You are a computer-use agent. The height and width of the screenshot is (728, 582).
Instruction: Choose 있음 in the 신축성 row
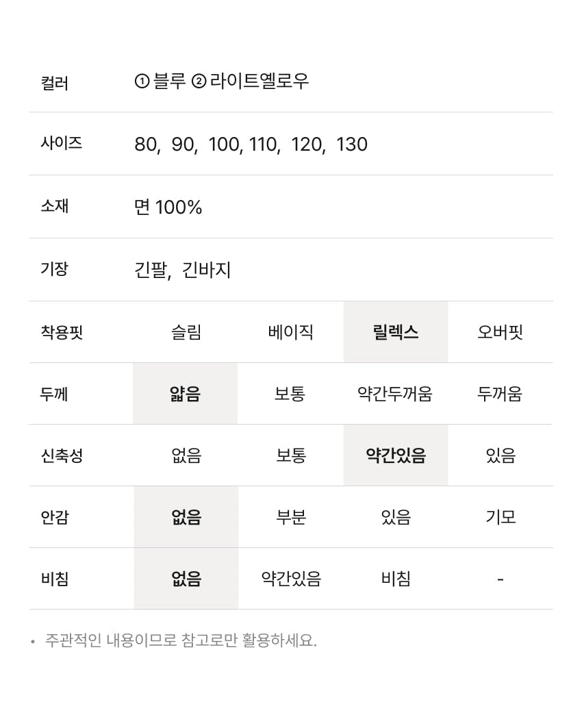tap(501, 456)
